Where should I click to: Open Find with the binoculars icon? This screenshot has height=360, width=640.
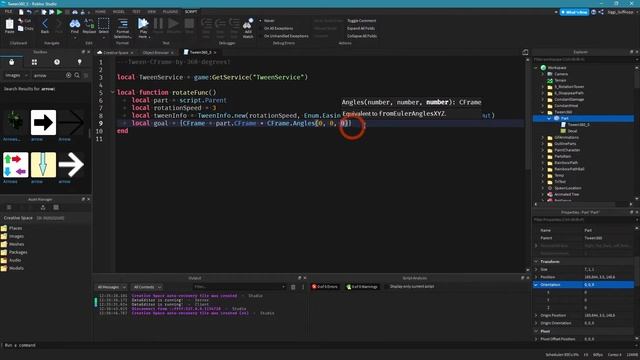pyautogui.click(x=75, y=24)
